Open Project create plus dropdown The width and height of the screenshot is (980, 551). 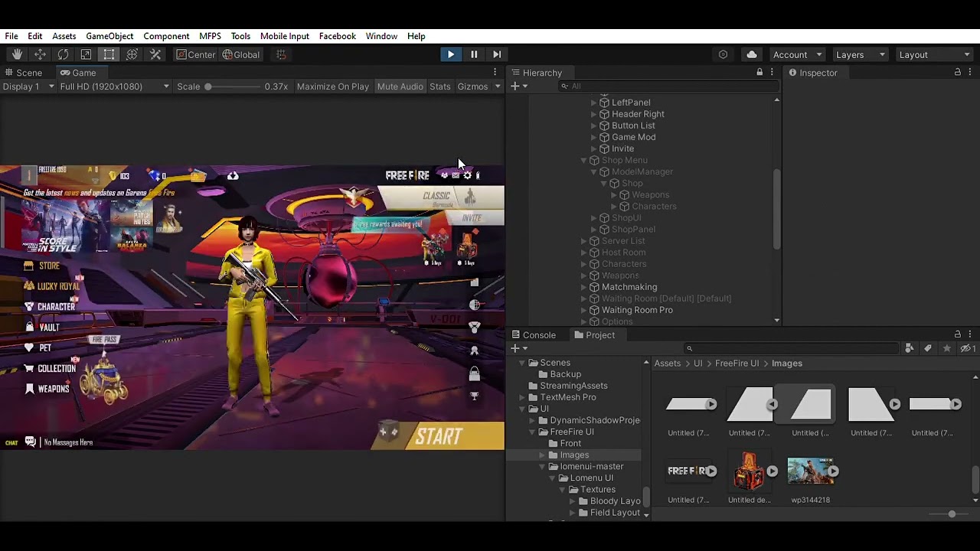(519, 348)
